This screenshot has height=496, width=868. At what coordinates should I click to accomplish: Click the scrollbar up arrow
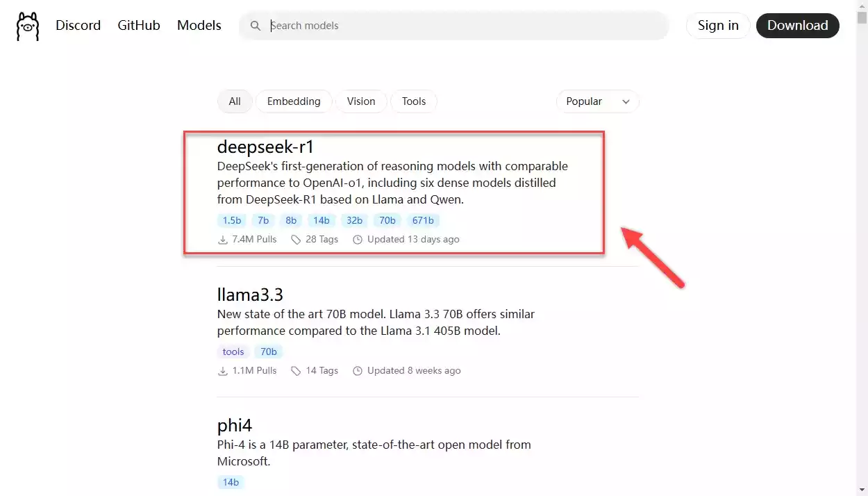pyautogui.click(x=862, y=6)
